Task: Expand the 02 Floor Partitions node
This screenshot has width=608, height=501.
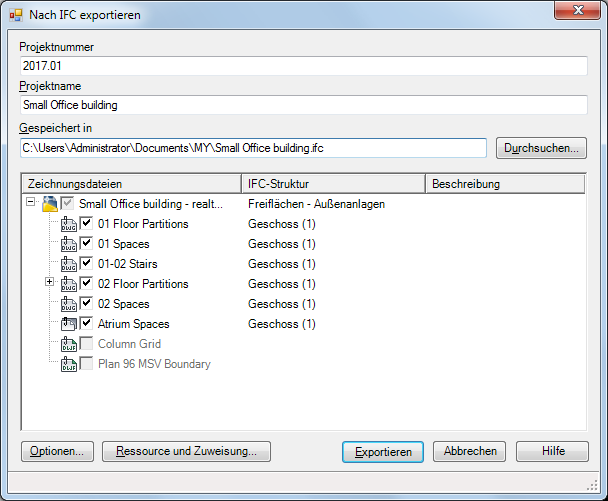Action: pos(50,283)
